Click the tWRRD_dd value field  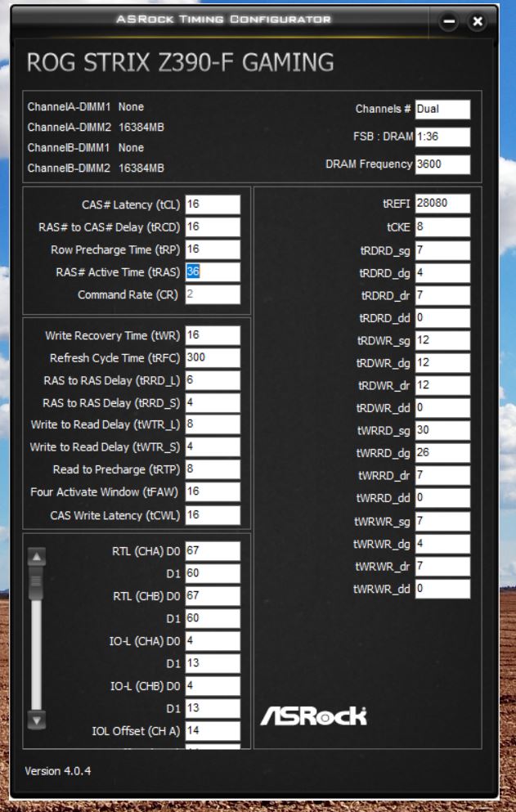(x=442, y=498)
